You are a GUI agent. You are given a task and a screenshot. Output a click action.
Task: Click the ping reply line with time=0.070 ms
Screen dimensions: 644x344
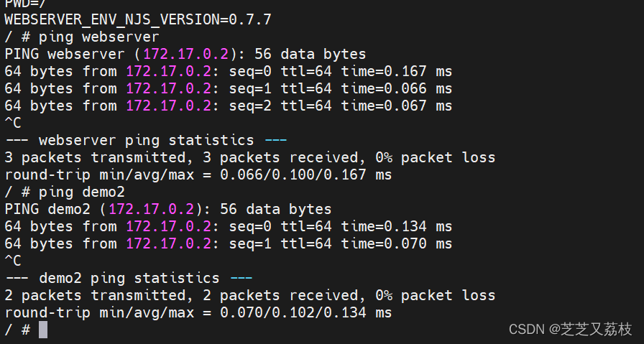pyautogui.click(x=228, y=243)
